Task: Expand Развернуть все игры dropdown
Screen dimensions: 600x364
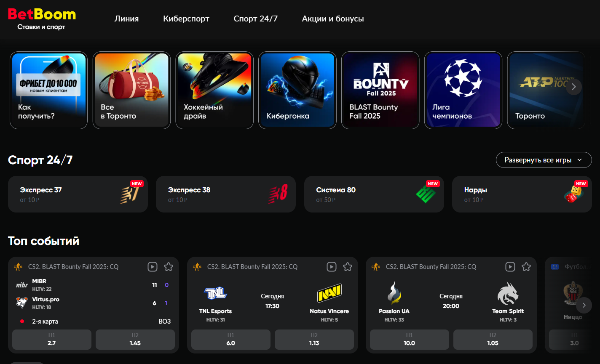Action: (544, 160)
